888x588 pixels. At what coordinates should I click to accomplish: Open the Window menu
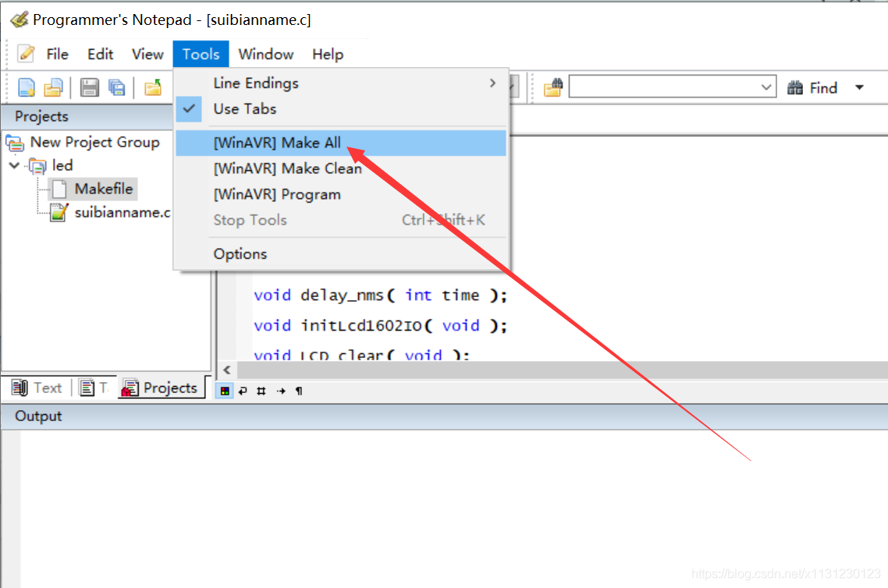coord(265,55)
